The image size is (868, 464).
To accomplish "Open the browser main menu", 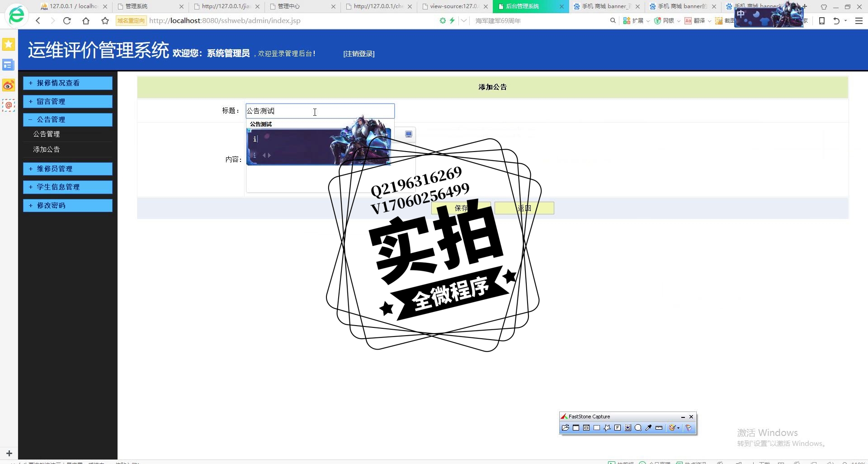I will coord(859,21).
